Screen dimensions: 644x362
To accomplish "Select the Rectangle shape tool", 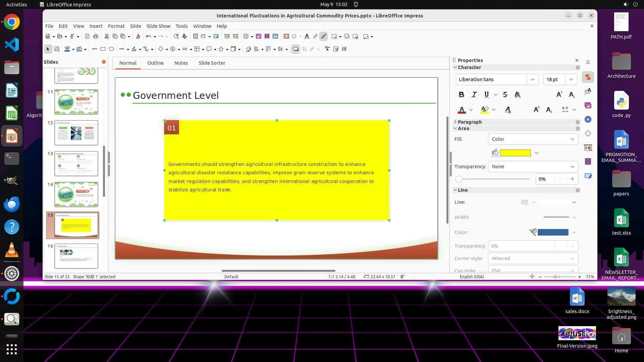I will 103,49.
